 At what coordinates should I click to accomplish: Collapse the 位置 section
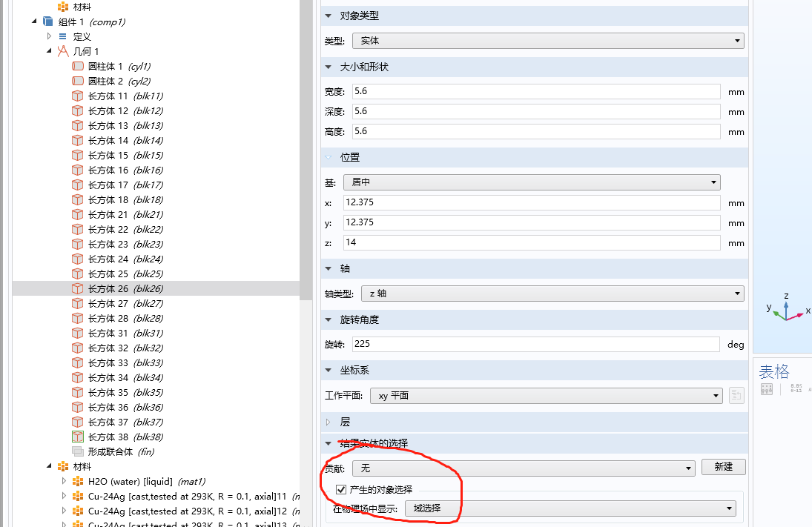(x=326, y=156)
